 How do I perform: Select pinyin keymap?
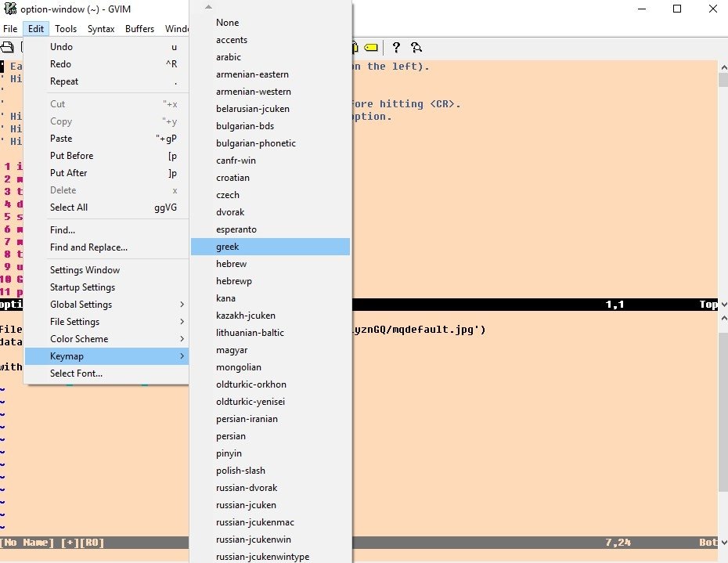pyautogui.click(x=270, y=453)
